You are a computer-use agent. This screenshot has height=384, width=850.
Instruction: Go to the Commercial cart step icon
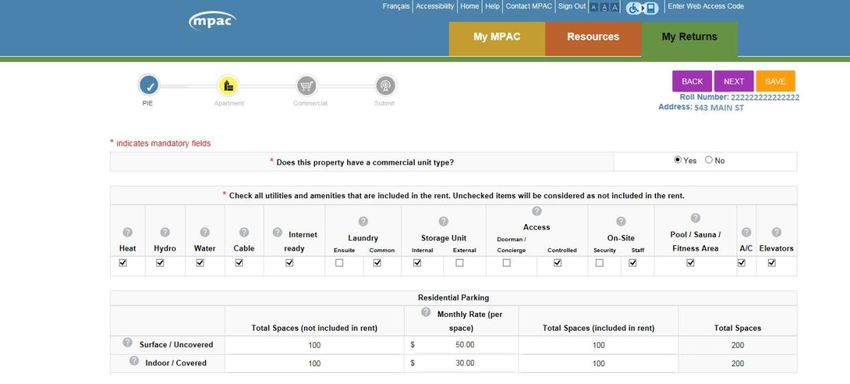pyautogui.click(x=307, y=86)
